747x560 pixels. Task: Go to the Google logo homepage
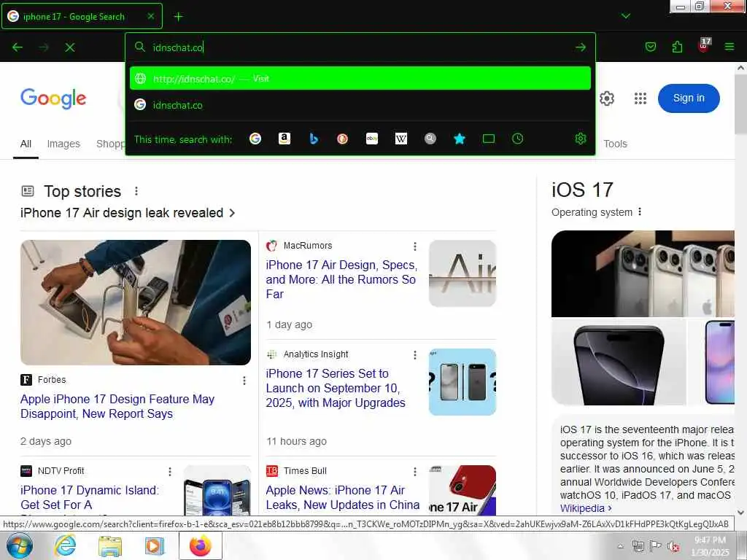point(53,98)
